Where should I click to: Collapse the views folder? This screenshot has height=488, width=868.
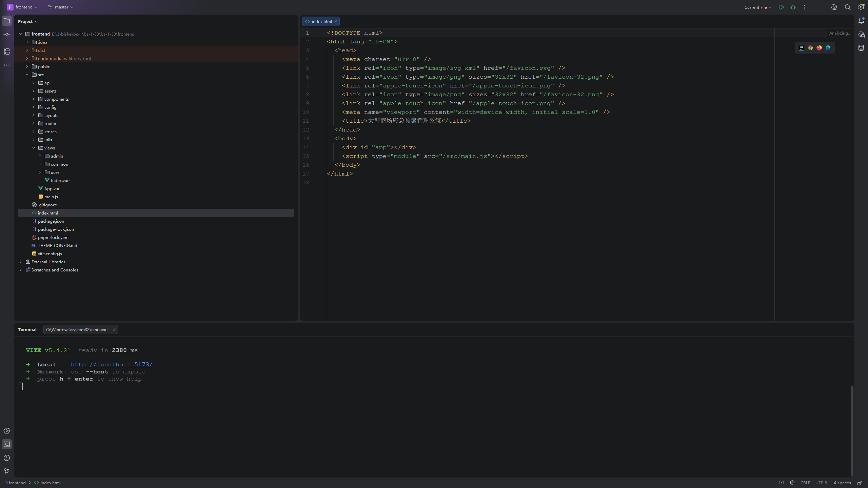click(34, 148)
